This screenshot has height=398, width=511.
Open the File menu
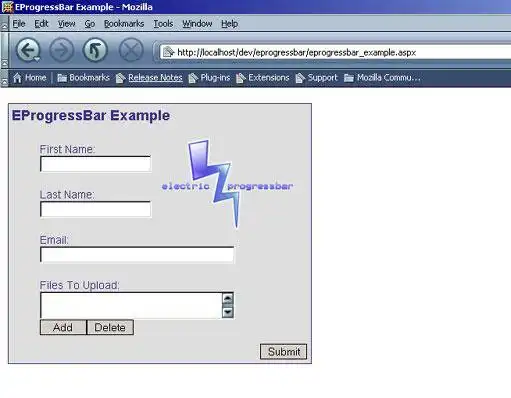coord(19,24)
